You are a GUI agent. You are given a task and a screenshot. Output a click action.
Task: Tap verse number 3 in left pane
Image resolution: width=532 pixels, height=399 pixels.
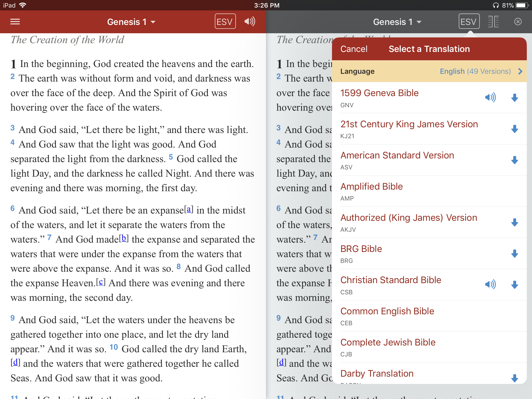point(12,128)
